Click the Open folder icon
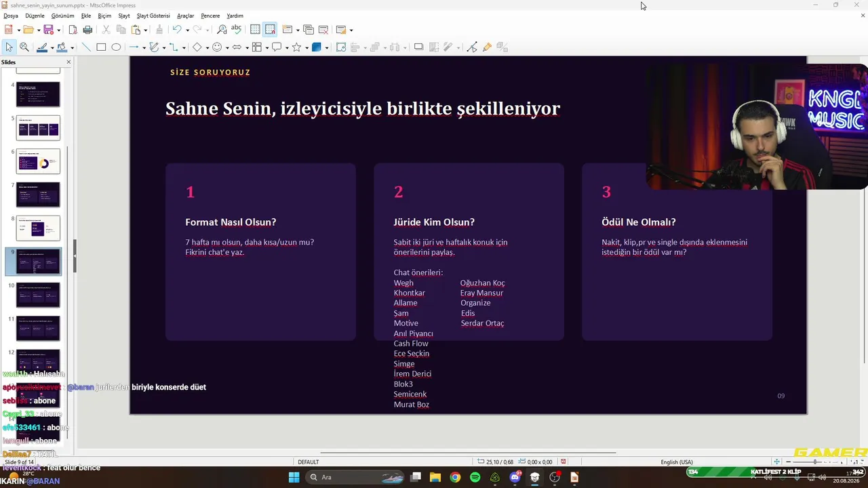This screenshot has width=868, height=488. pyautogui.click(x=28, y=30)
